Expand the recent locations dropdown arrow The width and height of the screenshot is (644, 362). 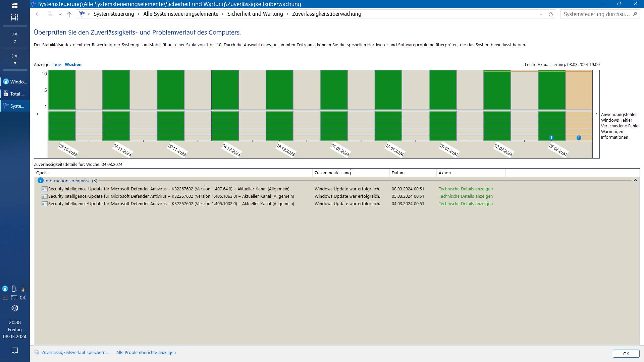click(60, 14)
